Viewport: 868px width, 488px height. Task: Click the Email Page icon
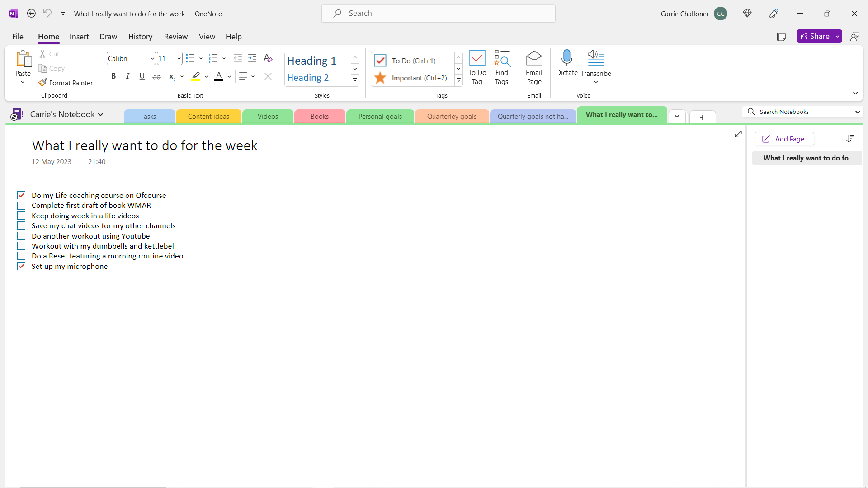534,59
